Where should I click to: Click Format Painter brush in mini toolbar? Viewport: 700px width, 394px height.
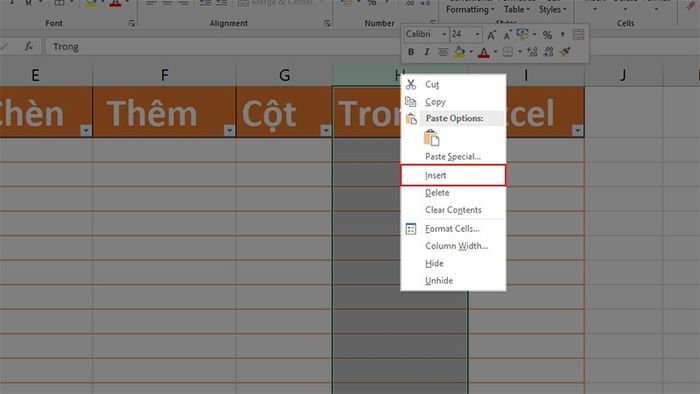point(565,52)
